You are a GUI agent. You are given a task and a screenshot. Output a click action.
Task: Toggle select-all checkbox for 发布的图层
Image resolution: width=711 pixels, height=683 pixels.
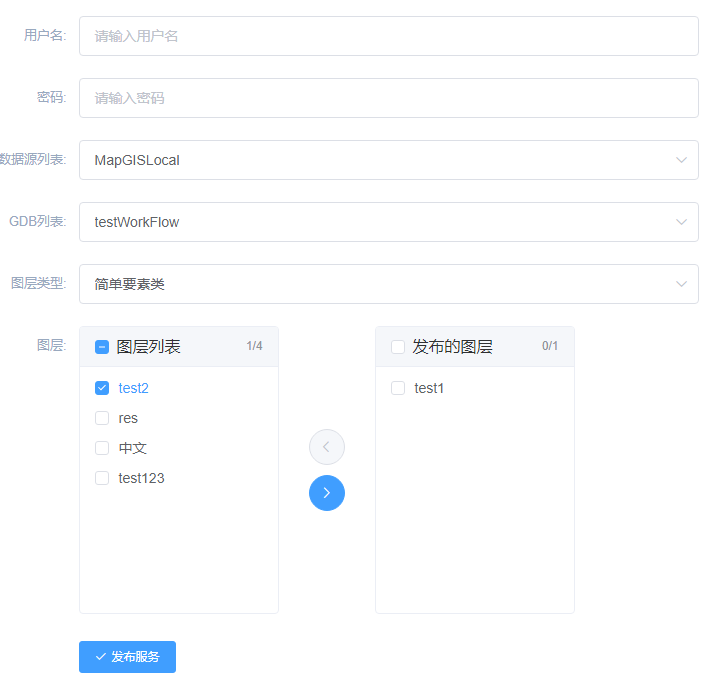pos(398,347)
